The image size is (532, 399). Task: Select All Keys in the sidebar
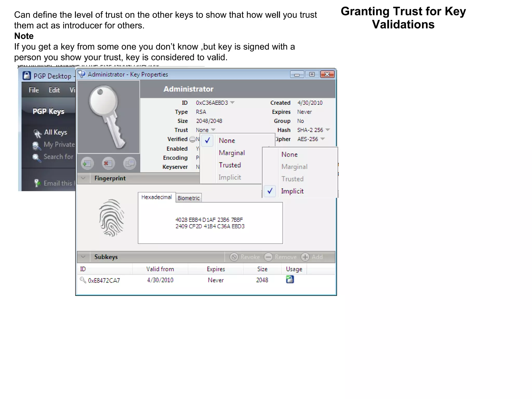[x=56, y=132]
